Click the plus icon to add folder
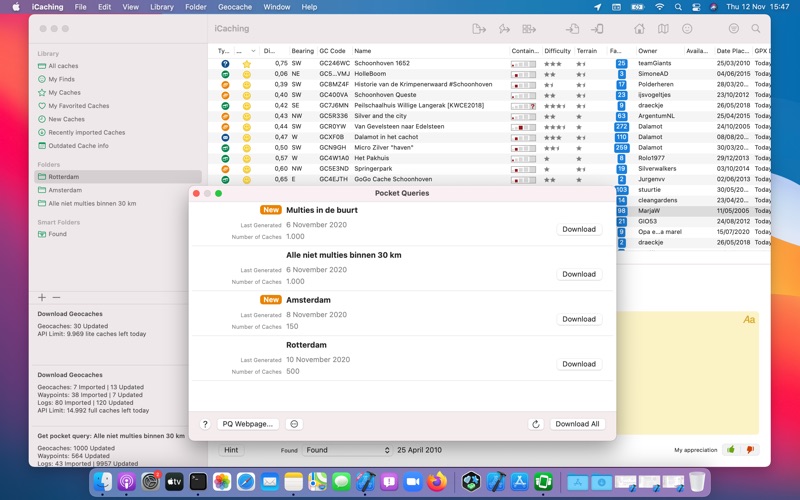Screen dimensions: 800x500 [42, 297]
